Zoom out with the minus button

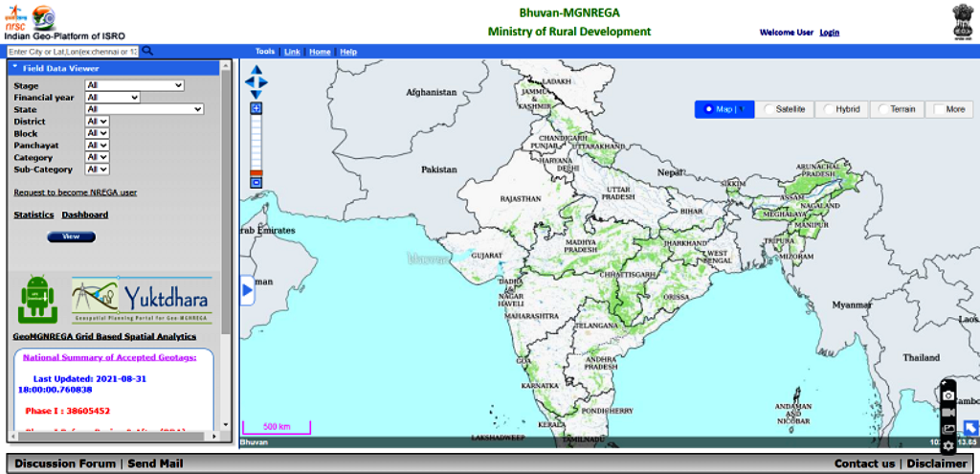256,182
